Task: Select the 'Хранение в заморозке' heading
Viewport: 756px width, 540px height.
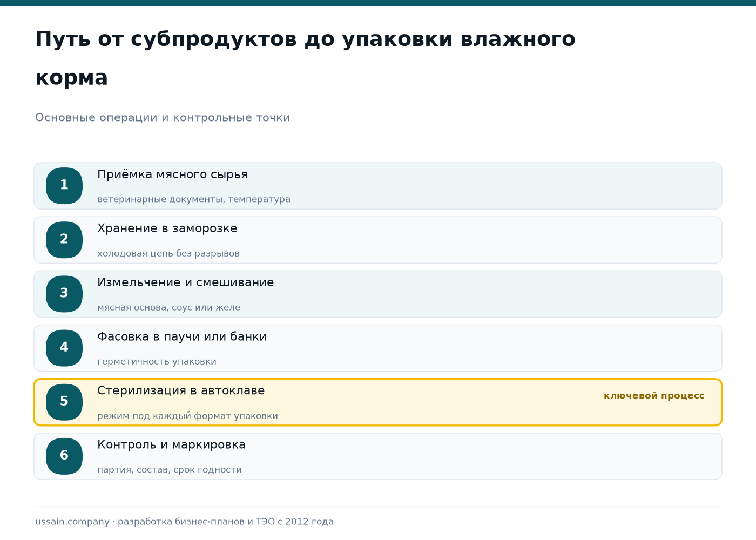Action: (x=167, y=228)
